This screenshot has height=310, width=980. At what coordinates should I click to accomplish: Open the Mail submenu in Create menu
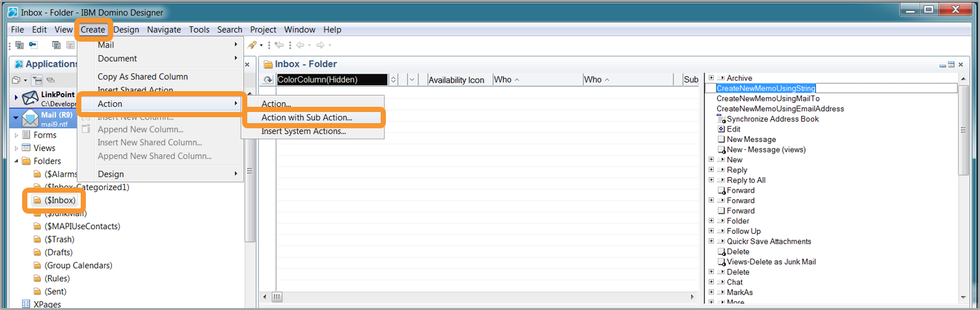point(160,45)
